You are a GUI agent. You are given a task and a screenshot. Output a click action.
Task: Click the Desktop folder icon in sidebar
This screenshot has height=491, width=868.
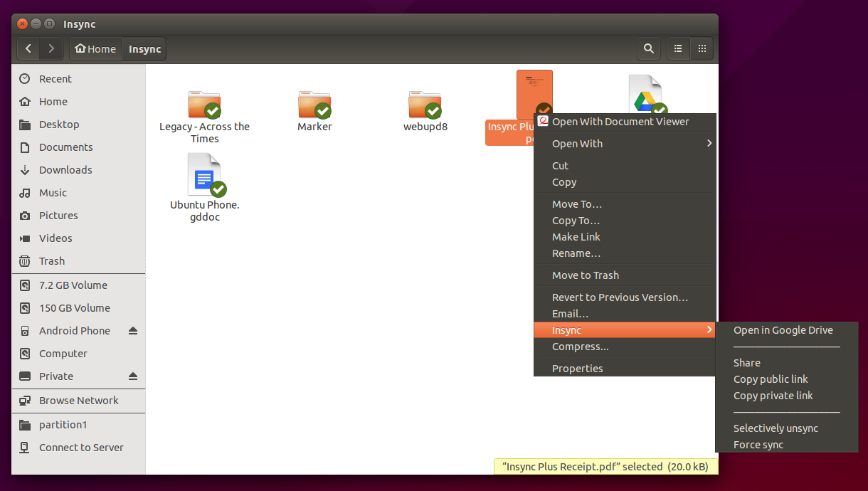[25, 125]
